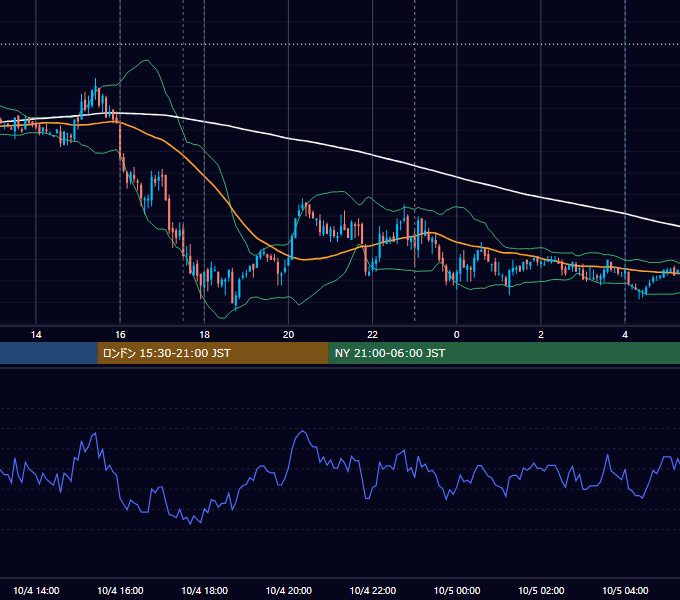
Task: Click the green upper Bollinger band peak
Action: click(x=147, y=61)
